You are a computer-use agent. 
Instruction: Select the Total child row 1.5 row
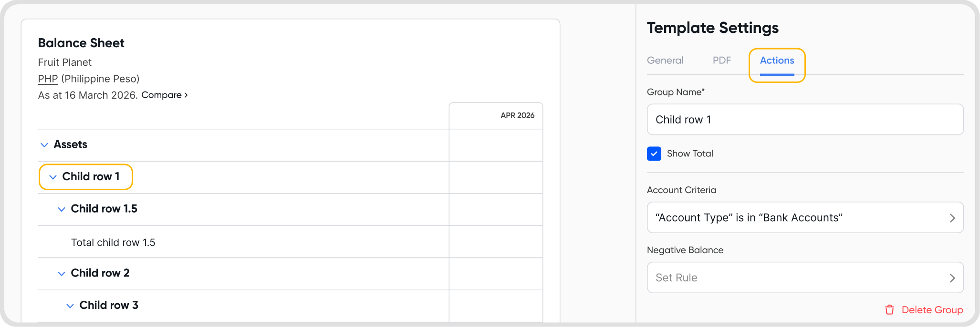pyautogui.click(x=113, y=243)
